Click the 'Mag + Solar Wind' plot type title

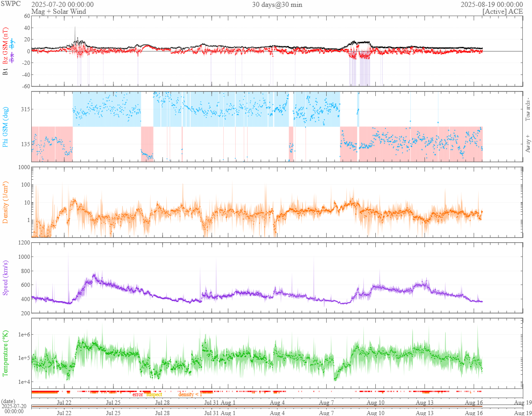[59, 11]
